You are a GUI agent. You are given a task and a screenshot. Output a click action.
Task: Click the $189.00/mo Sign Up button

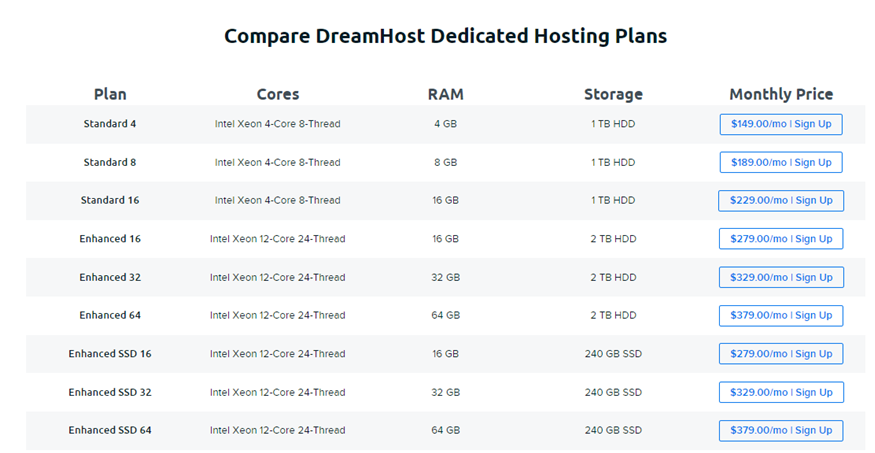pyautogui.click(x=781, y=162)
